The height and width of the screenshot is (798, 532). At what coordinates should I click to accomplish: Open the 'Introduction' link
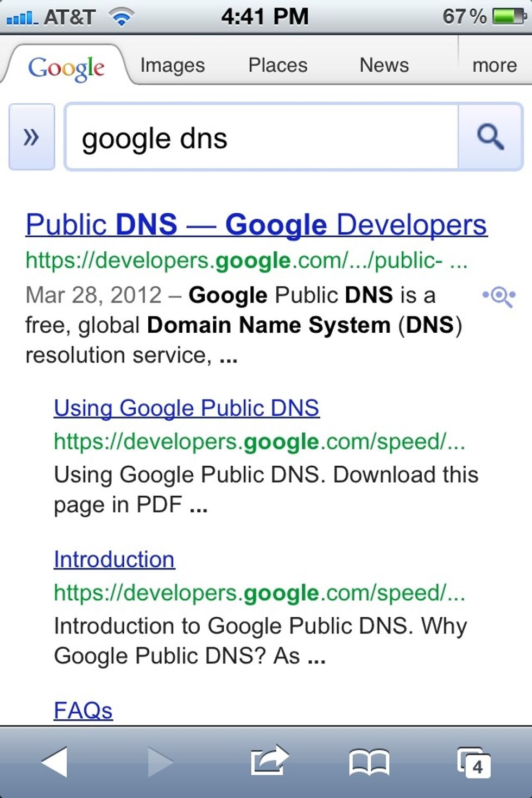point(114,559)
